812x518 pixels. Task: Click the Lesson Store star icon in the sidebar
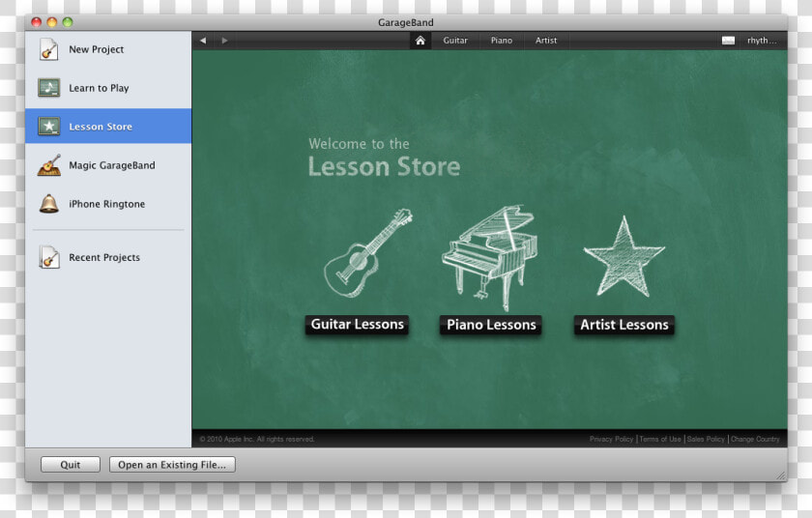(x=48, y=127)
